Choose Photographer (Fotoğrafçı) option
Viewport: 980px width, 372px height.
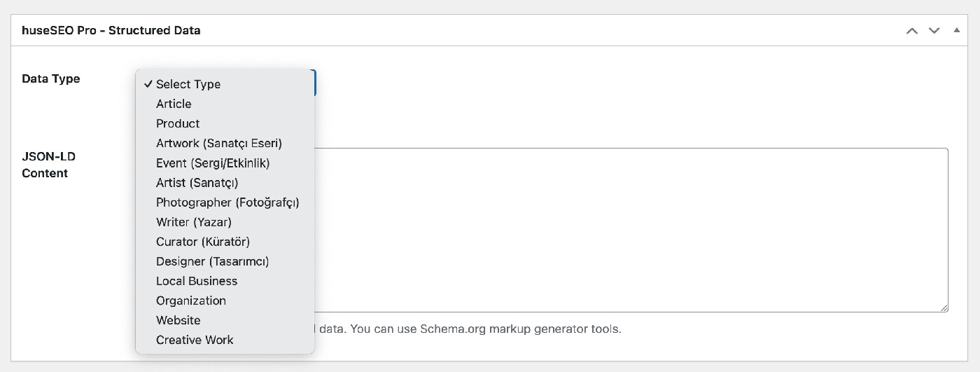point(227,202)
